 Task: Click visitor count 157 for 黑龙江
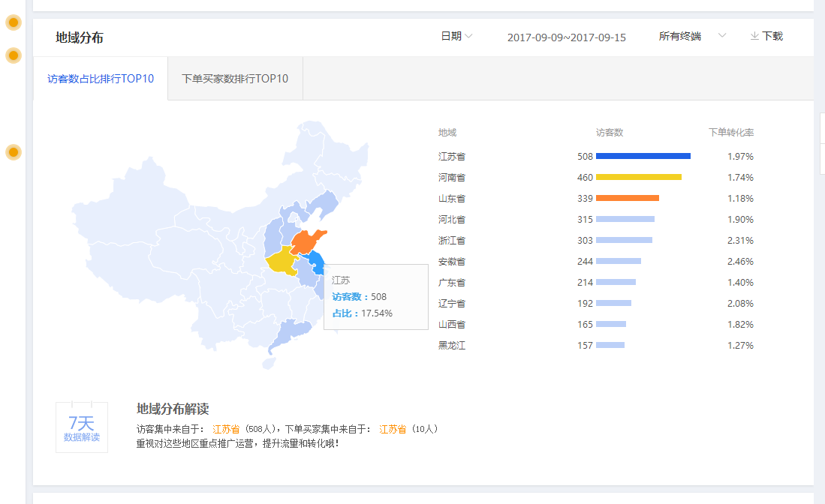(585, 346)
